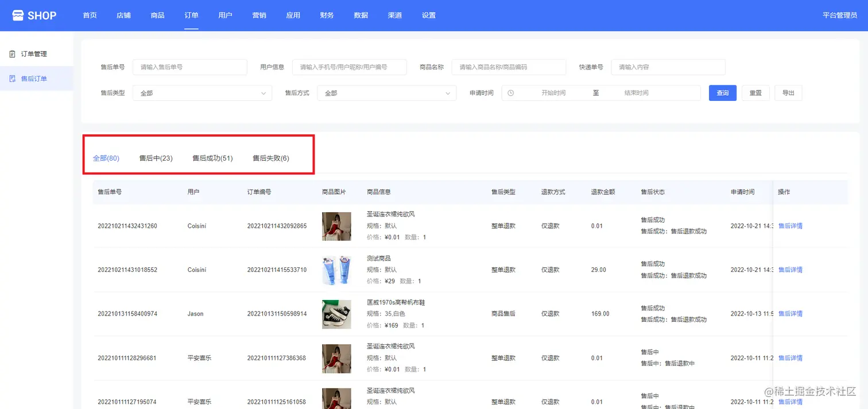868x409 pixels.
Task: Click product image of 测试商品
Action: [336, 270]
